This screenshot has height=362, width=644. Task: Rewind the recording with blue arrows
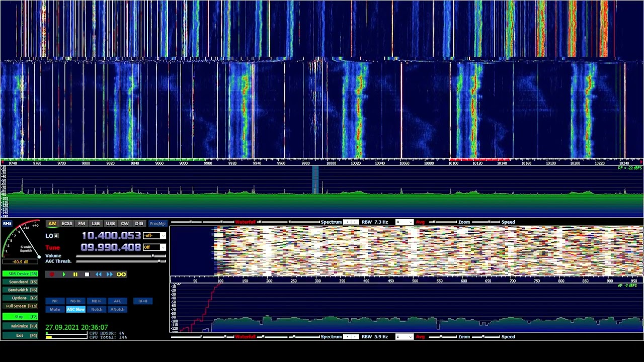[x=98, y=275]
